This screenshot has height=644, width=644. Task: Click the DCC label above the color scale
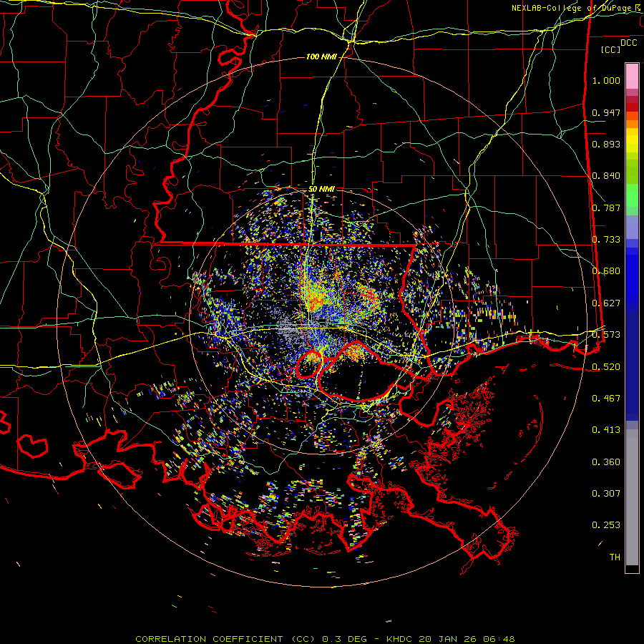pyautogui.click(x=628, y=43)
